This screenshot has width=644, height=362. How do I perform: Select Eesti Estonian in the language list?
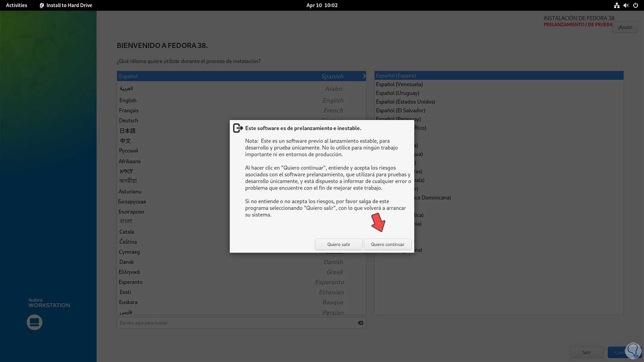coord(241,292)
